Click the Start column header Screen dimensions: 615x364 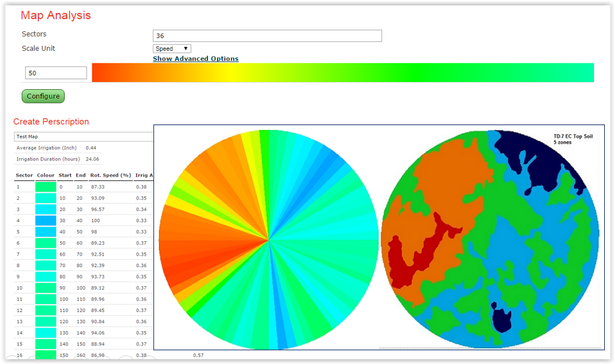[x=65, y=175]
